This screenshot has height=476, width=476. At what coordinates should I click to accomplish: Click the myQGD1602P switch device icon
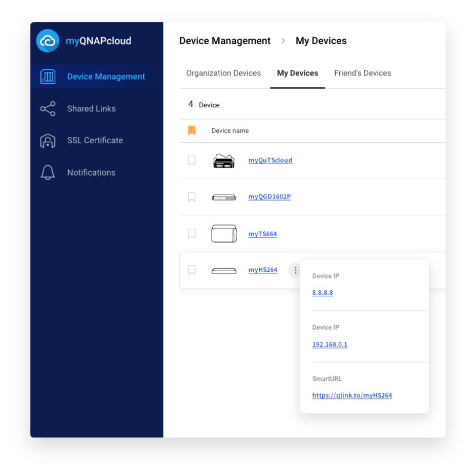pos(224,197)
